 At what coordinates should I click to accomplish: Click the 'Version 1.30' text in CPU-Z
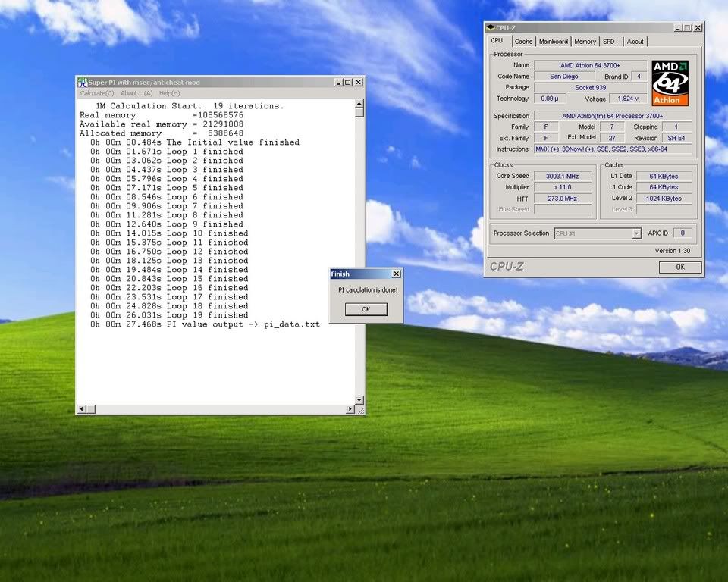click(x=673, y=251)
